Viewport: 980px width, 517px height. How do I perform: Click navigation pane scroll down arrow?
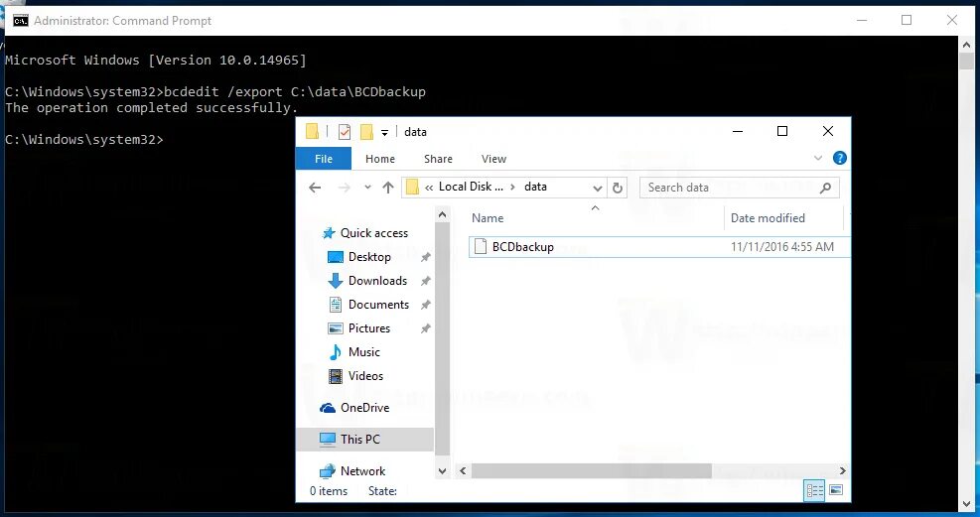click(443, 471)
